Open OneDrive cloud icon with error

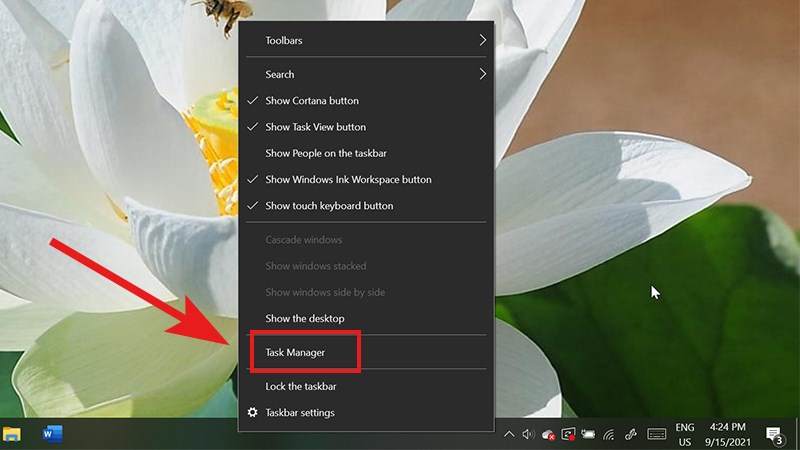548,435
